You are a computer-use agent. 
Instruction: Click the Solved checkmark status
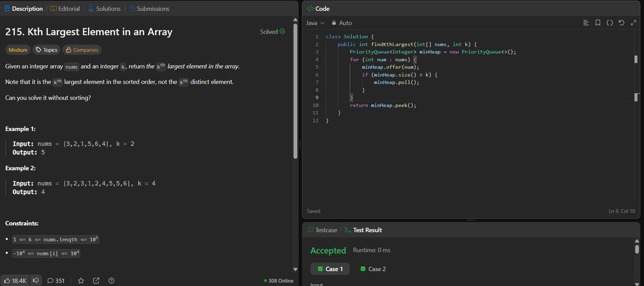(x=273, y=32)
